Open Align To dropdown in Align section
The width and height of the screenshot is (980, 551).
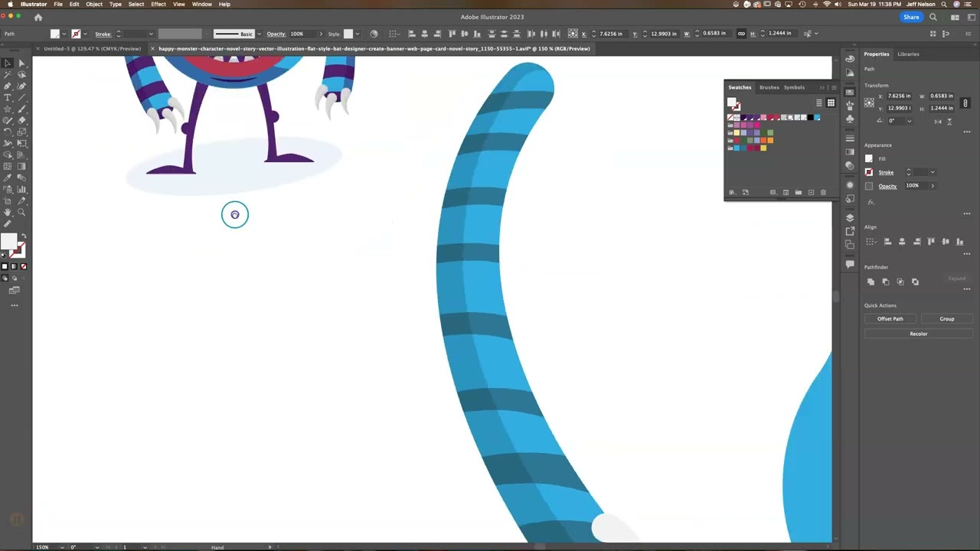(x=871, y=241)
